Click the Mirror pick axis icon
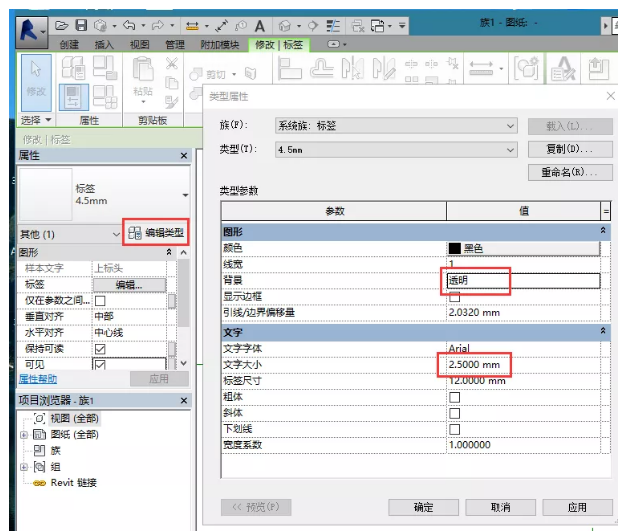 (353, 68)
